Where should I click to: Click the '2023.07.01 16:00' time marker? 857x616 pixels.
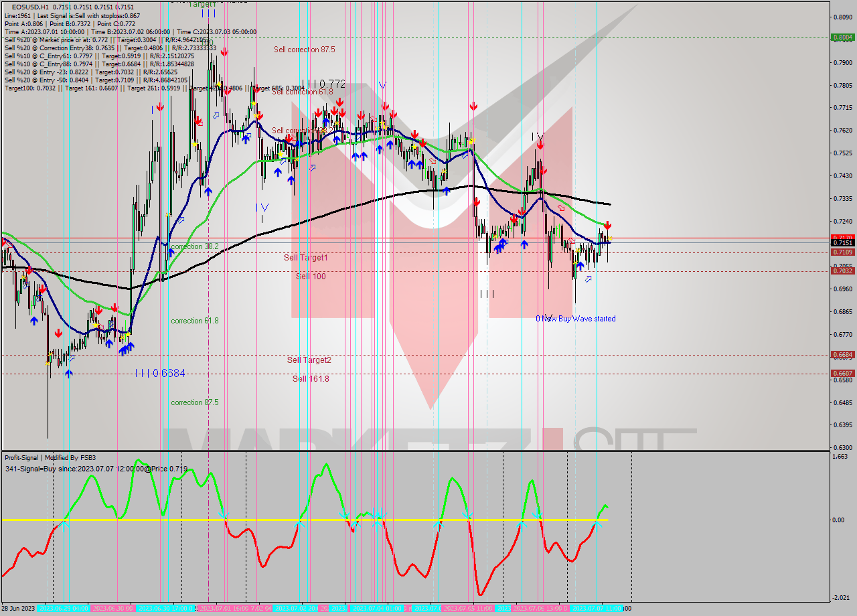[224, 608]
